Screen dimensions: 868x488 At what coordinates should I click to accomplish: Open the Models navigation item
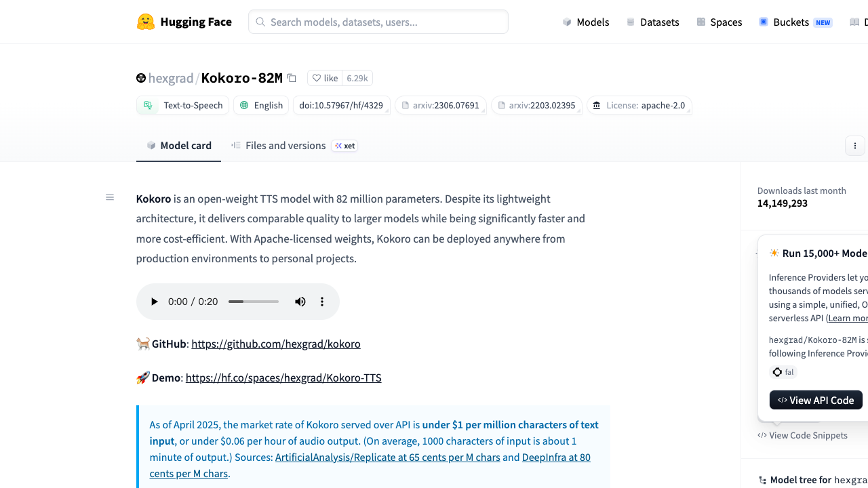click(586, 22)
